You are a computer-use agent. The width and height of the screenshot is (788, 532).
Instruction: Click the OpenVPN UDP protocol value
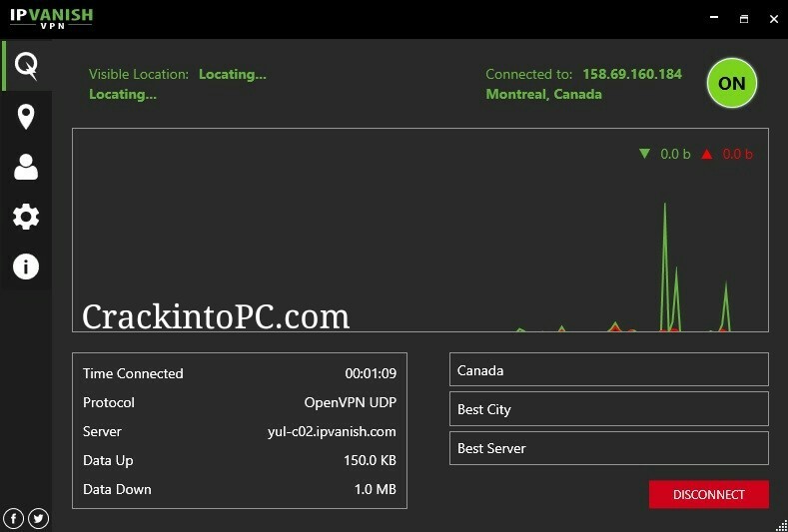click(x=351, y=403)
